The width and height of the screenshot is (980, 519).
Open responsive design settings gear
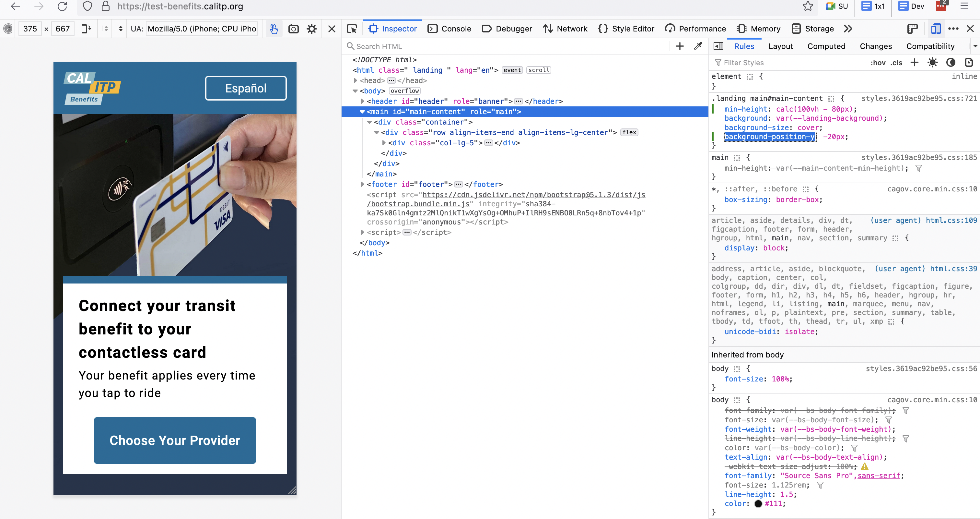click(x=311, y=29)
